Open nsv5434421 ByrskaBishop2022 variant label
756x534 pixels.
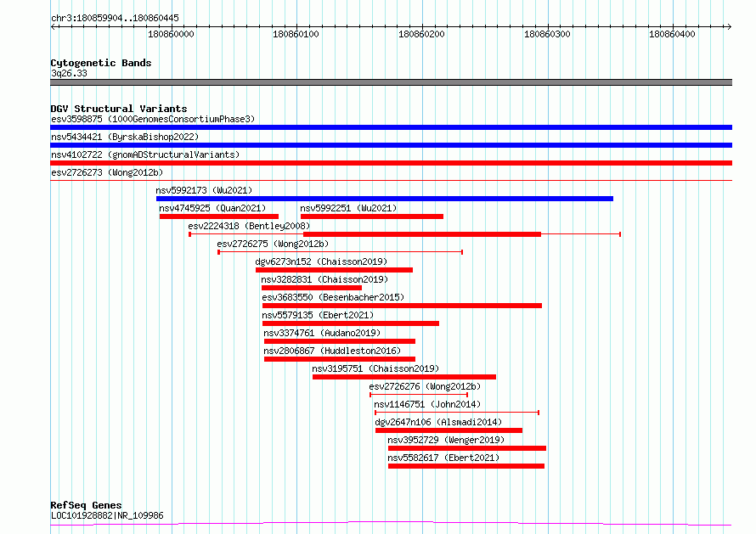(125, 137)
